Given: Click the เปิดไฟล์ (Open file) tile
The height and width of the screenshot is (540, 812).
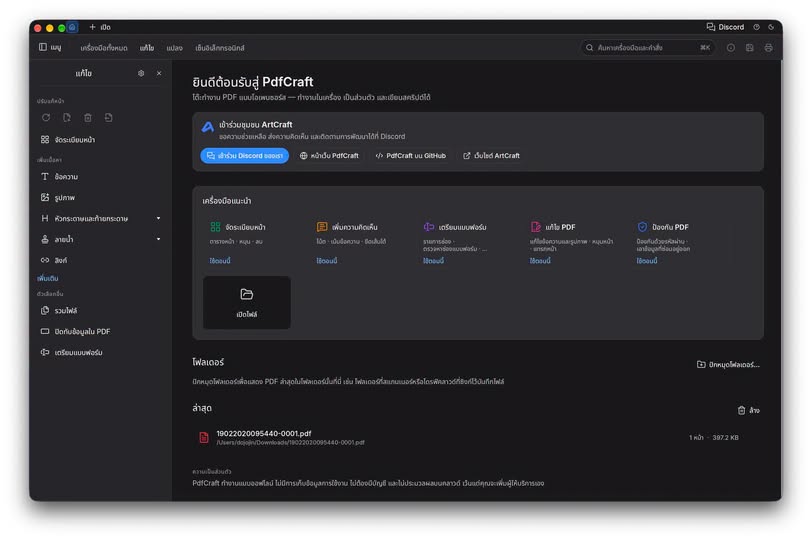Looking at the screenshot, I should tap(246, 302).
